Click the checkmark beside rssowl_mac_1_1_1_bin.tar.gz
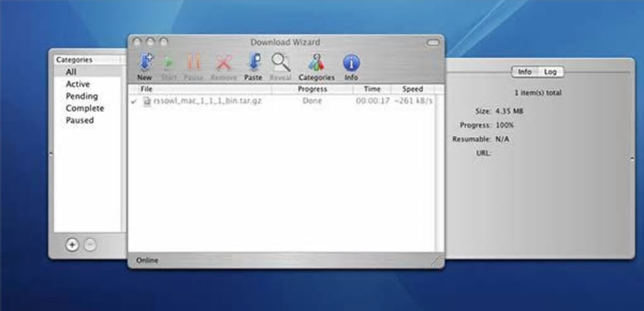Image resolution: width=644 pixels, height=311 pixels. (133, 102)
